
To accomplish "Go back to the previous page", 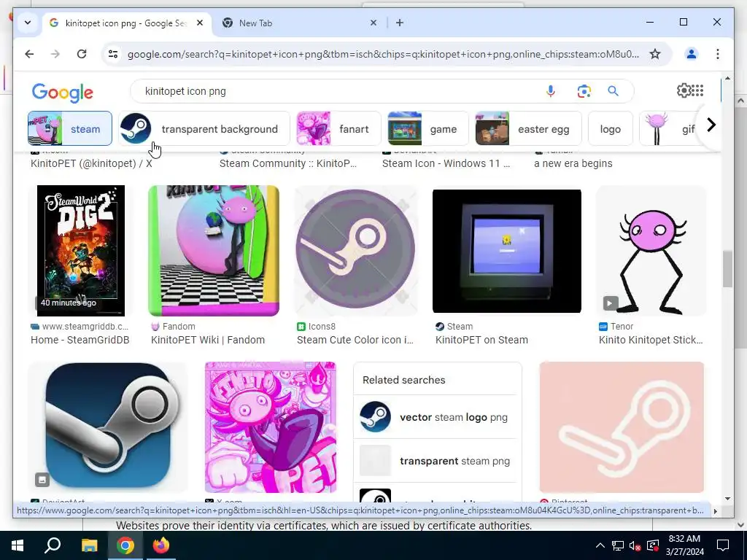I will (29, 54).
